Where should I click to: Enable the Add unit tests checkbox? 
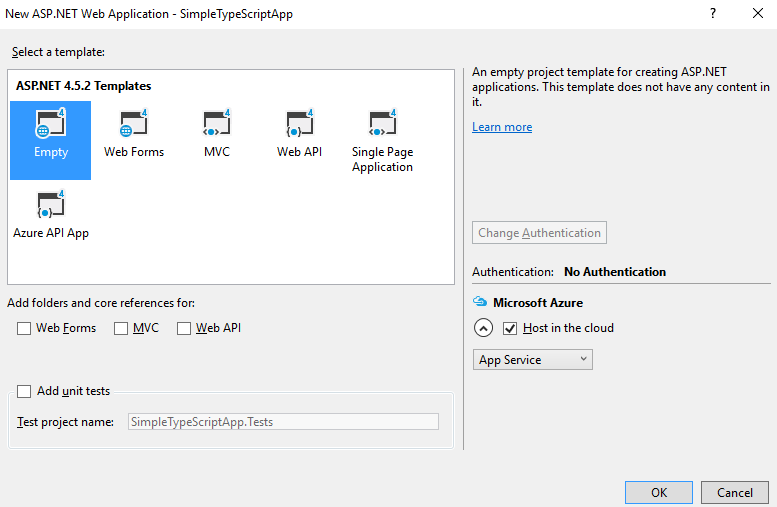click(x=24, y=391)
